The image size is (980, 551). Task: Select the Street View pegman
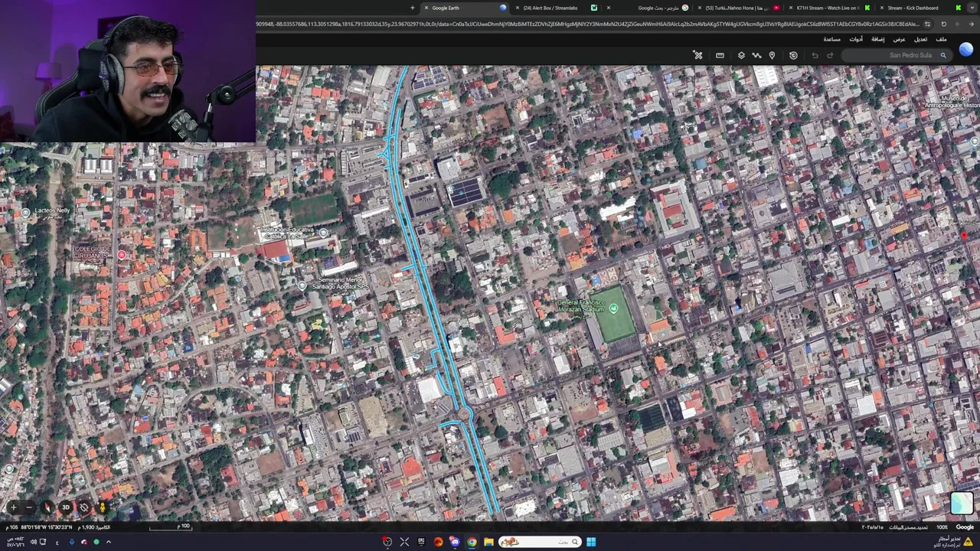pyautogui.click(x=103, y=507)
